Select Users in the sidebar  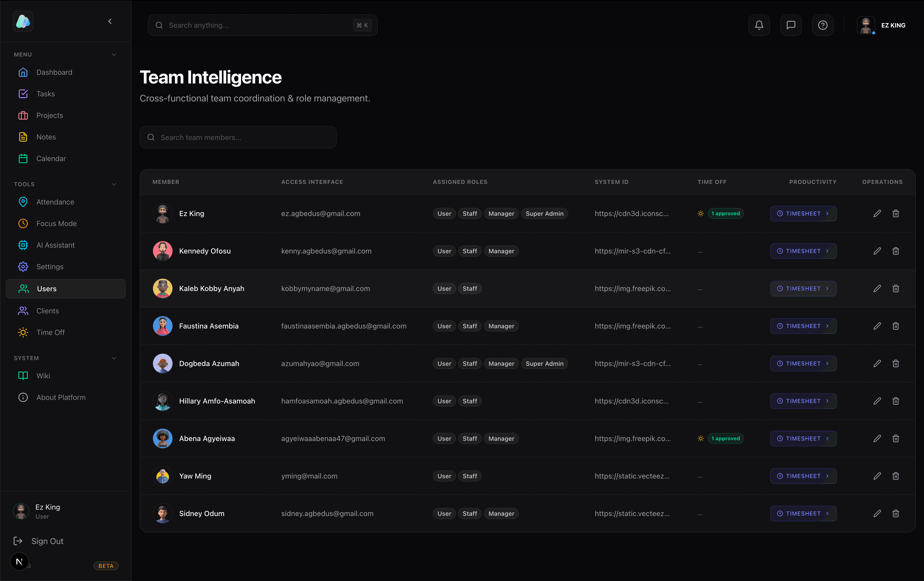pyautogui.click(x=66, y=289)
